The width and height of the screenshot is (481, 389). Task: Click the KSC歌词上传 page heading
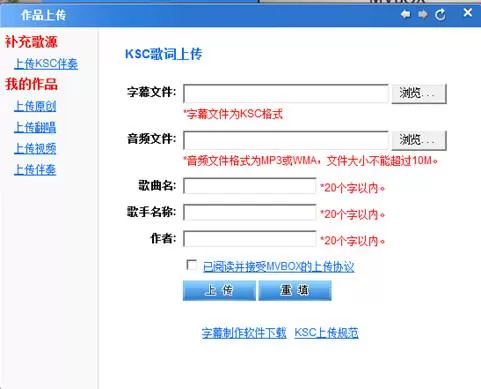click(x=163, y=54)
